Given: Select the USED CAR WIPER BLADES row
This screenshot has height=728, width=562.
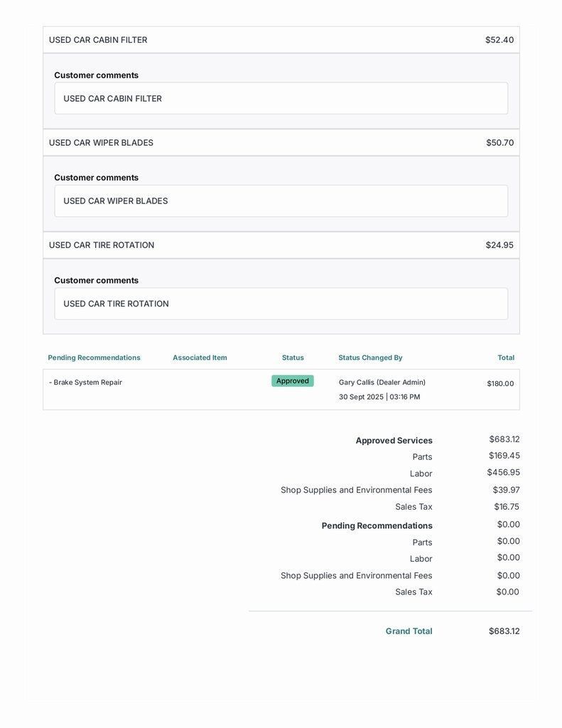Looking at the screenshot, I should coord(101,143).
